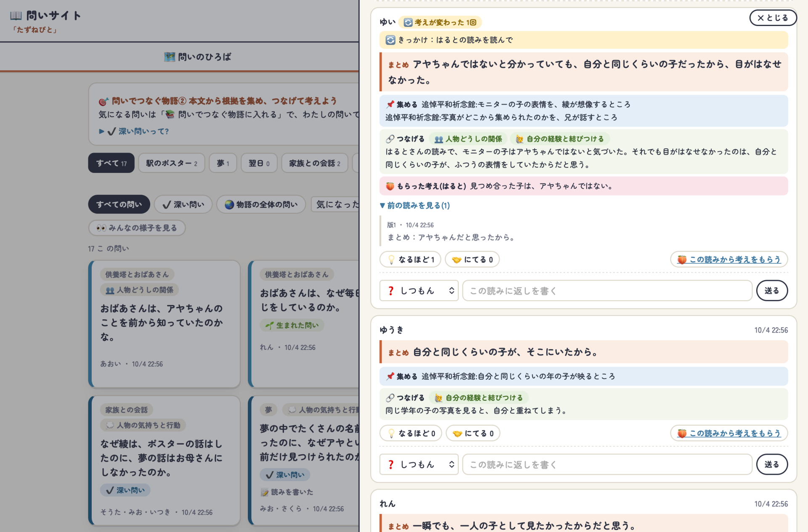Toggle the 深い問い filter chip
Viewport: 808px width, 532px height.
[183, 204]
